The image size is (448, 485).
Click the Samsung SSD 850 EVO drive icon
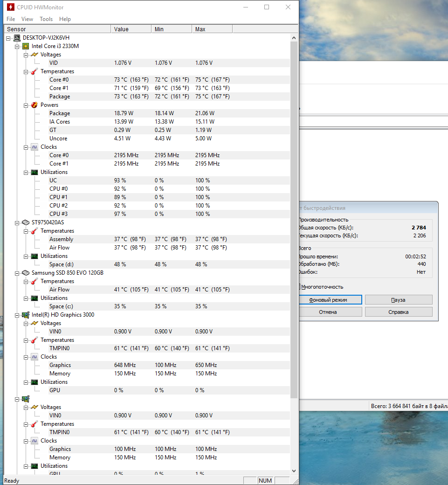pyautogui.click(x=26, y=273)
